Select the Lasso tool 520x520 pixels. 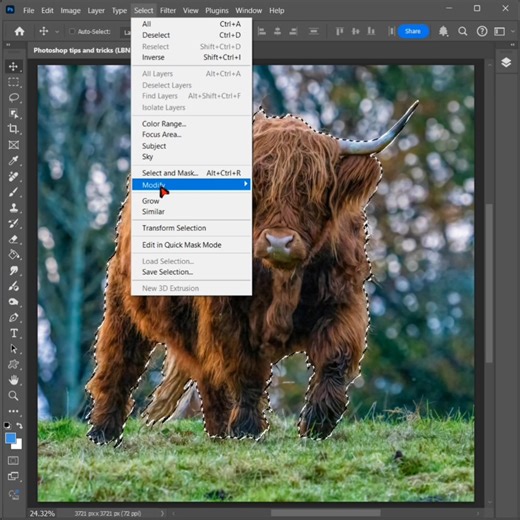pos(13,98)
